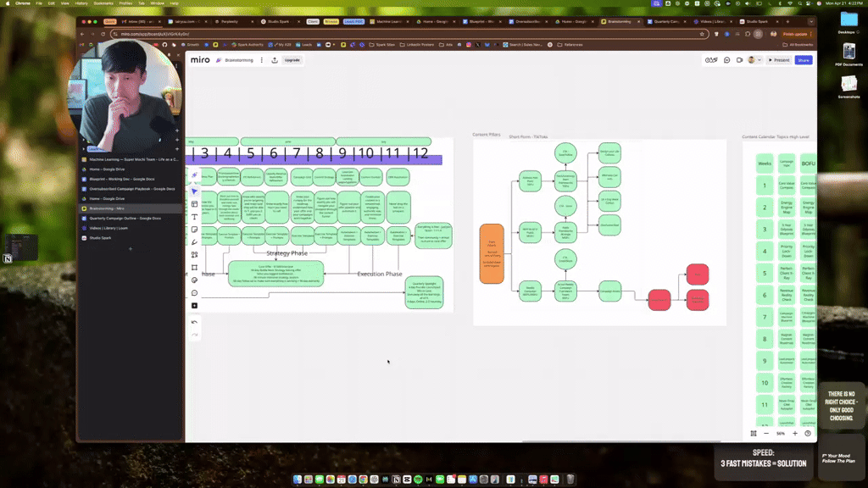Open Studio Spark sidebar tab
Viewport: 868px width, 488px height.
(130, 238)
